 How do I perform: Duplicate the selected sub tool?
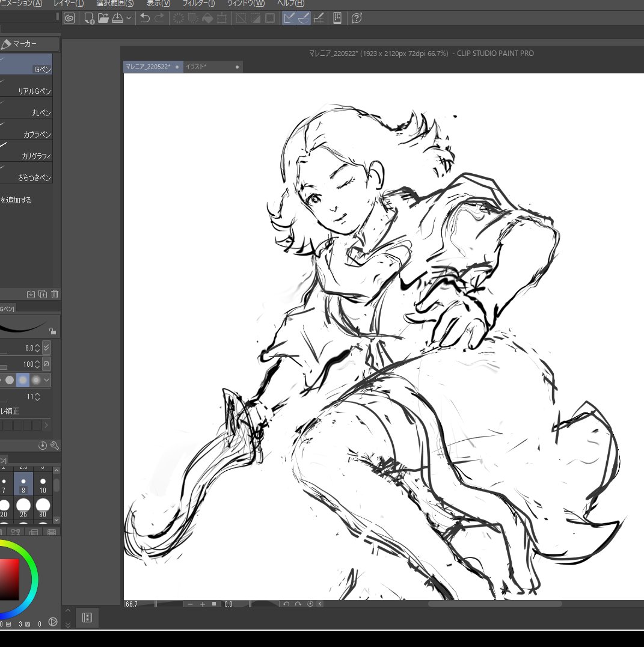(x=43, y=294)
